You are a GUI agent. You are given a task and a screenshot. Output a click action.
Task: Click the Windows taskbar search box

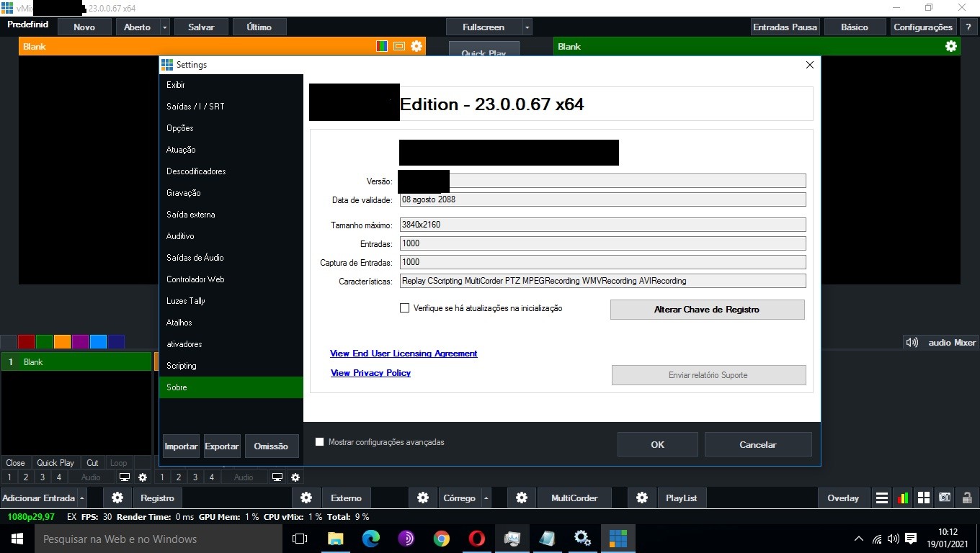click(x=159, y=539)
